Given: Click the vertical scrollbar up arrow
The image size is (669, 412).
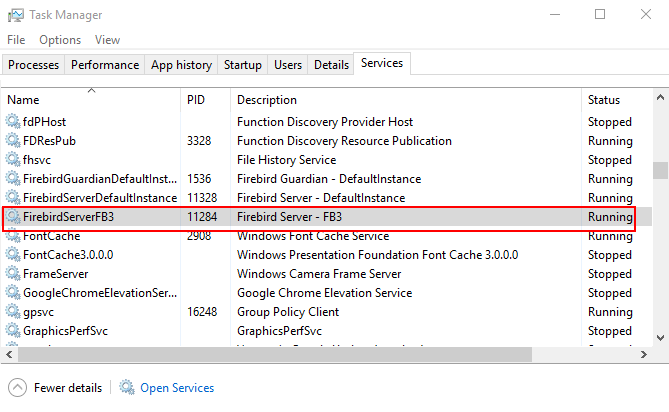Looking at the screenshot, I should (x=660, y=98).
